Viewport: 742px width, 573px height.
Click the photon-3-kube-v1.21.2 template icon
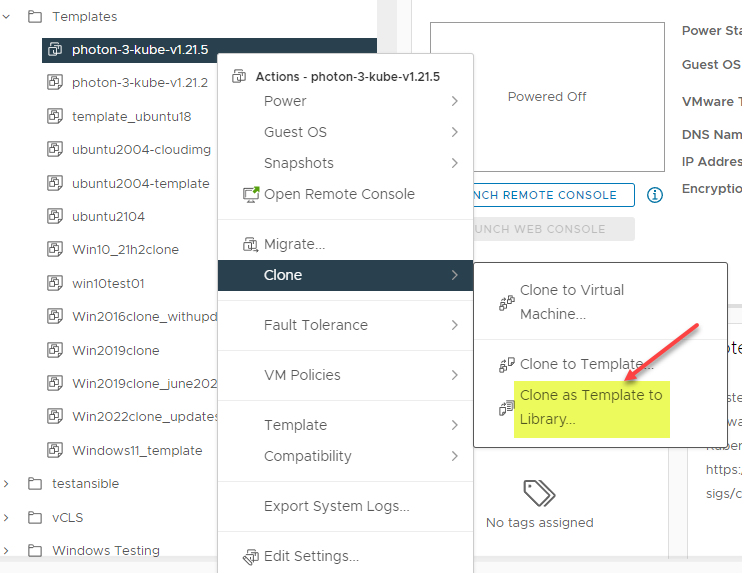pos(55,82)
